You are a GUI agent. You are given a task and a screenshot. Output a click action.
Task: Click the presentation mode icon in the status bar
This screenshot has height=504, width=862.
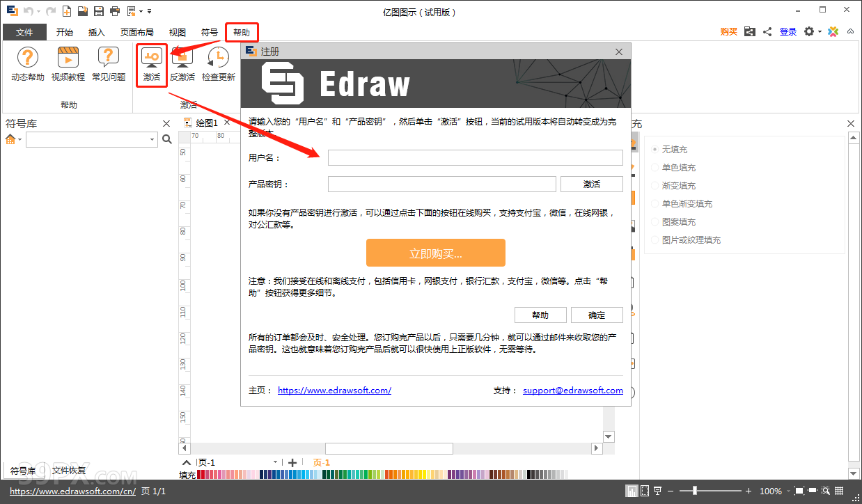pos(658,491)
